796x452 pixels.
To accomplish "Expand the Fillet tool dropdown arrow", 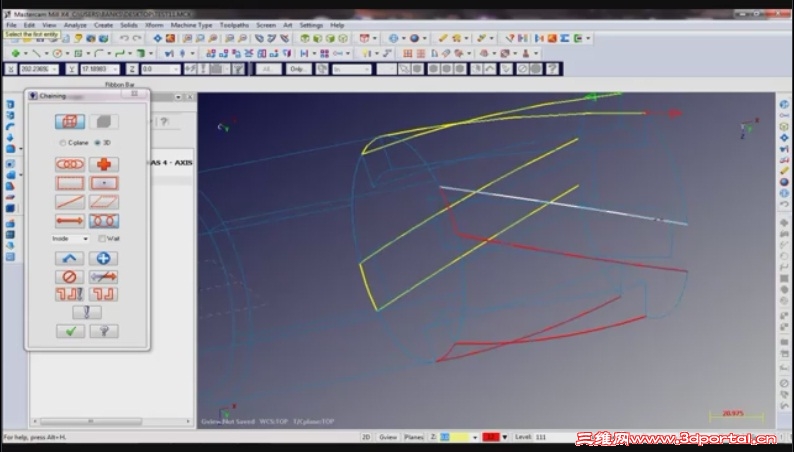I will (x=109, y=53).
